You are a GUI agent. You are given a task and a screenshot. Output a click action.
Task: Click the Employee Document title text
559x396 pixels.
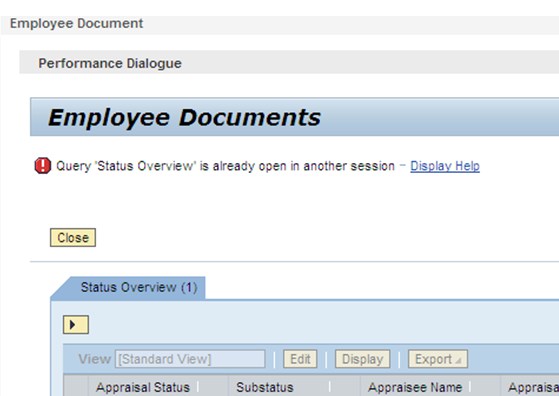click(x=76, y=24)
